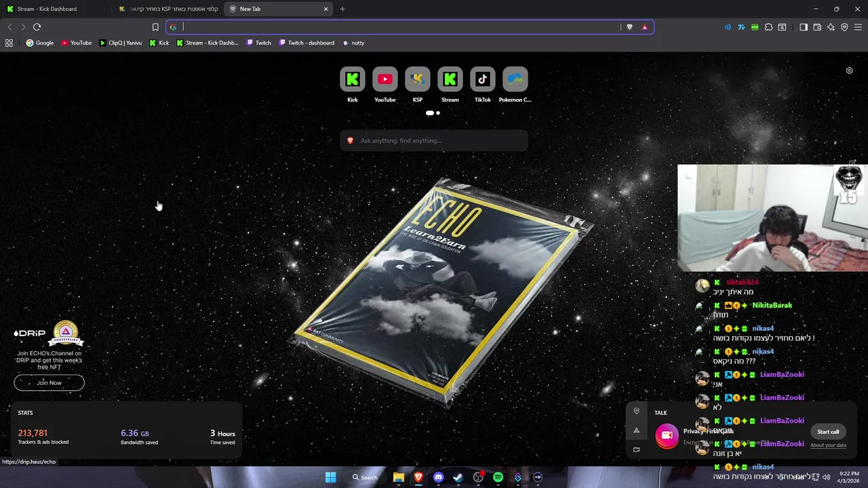Screen dimensions: 868x488
Task: Click the blue sound-wave extension icon
Action: (728, 27)
